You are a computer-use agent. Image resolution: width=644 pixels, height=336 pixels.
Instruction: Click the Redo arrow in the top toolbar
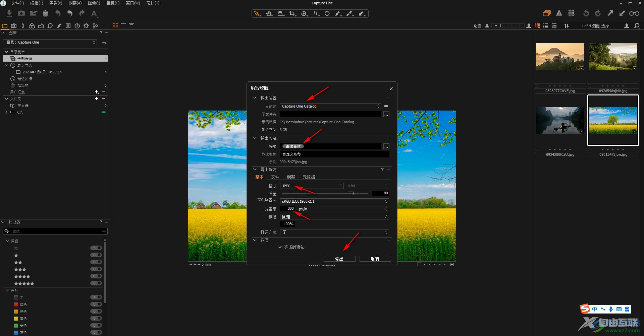(82, 13)
